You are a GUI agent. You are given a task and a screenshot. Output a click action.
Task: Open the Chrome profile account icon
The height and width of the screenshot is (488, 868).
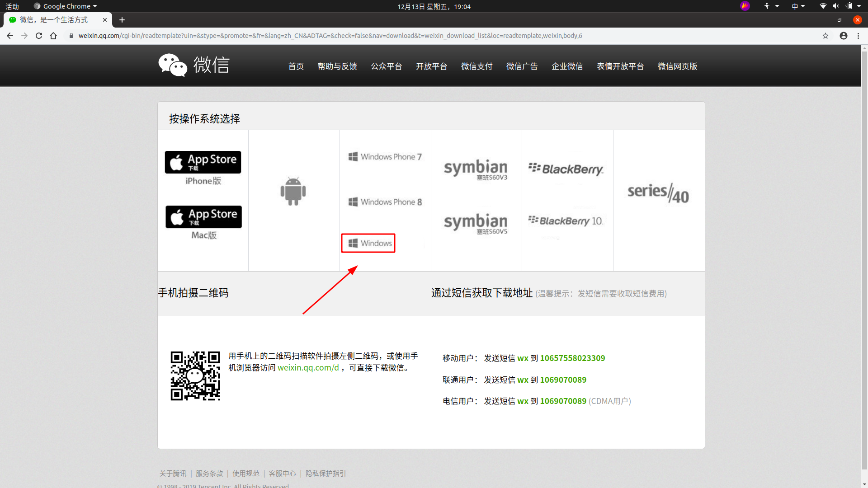pos(844,36)
